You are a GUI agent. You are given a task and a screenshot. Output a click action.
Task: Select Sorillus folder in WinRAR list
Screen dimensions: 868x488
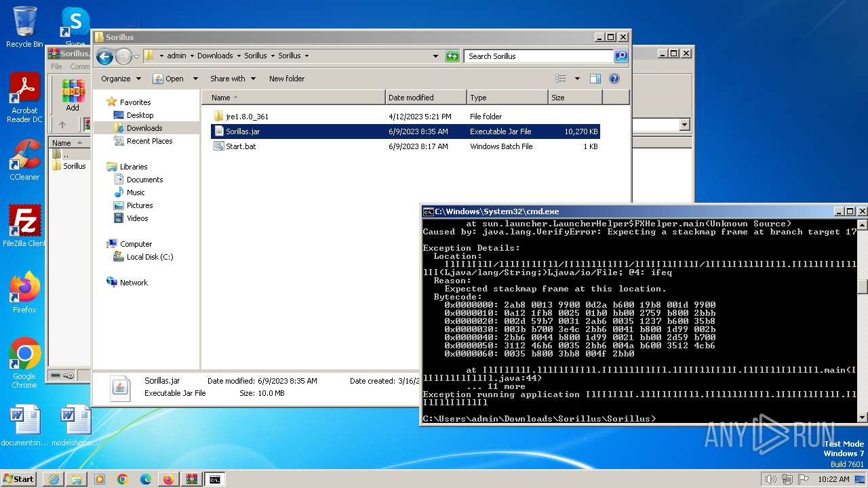click(69, 166)
